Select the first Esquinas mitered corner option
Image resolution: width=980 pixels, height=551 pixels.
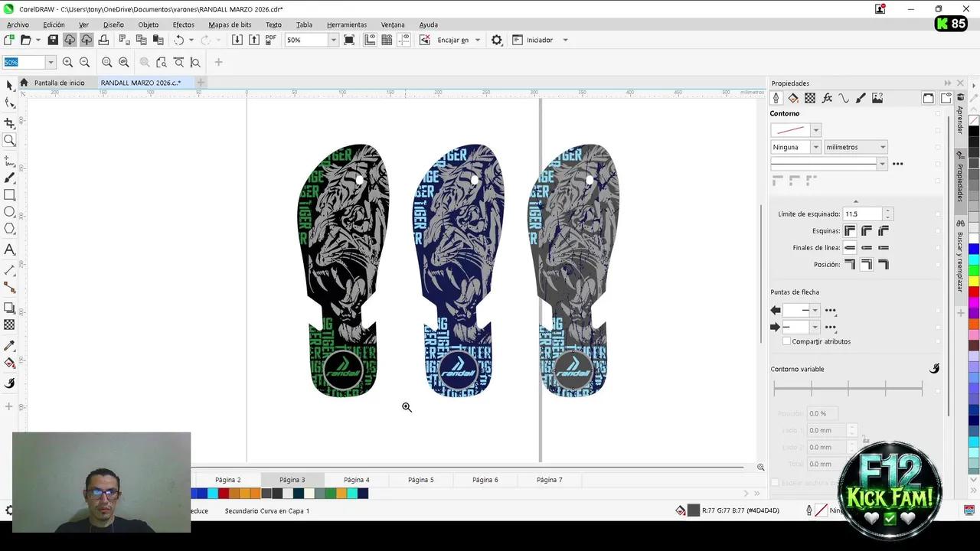click(850, 230)
